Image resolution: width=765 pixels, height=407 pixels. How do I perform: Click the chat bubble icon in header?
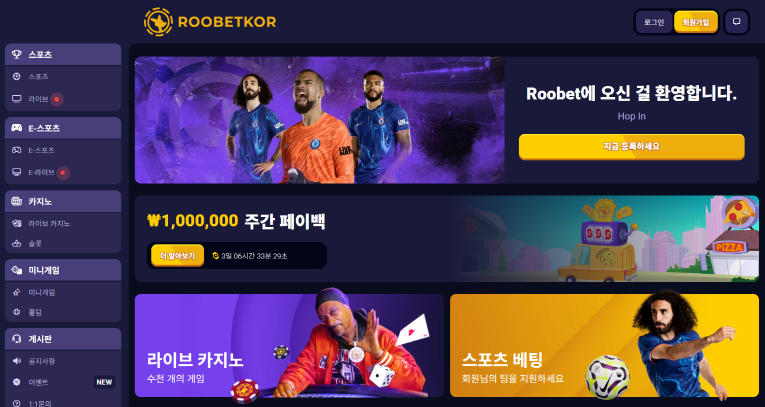[736, 22]
